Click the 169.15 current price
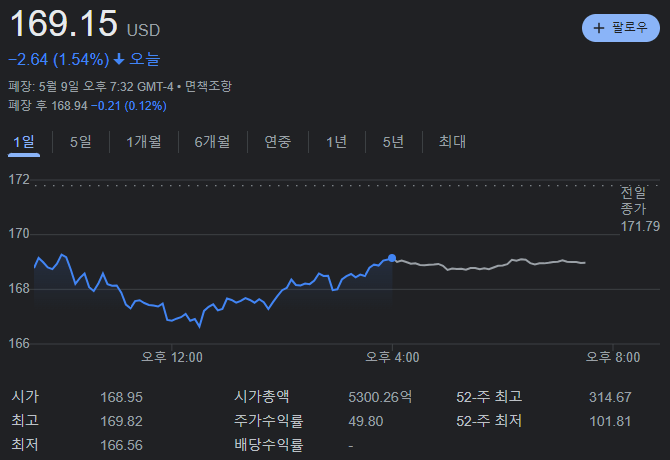Viewport: 670px width, 460px height. [63, 24]
